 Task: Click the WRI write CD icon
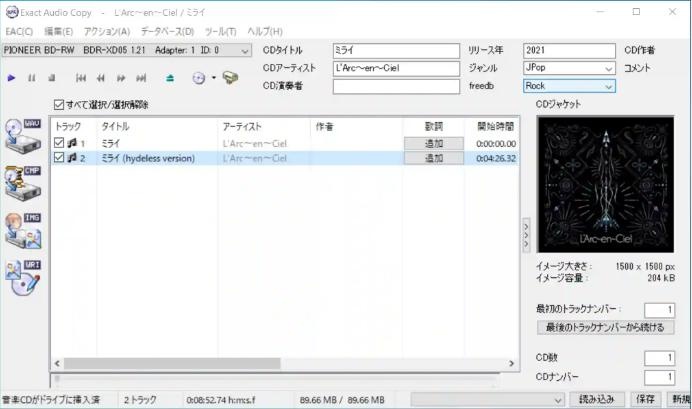[x=23, y=278]
